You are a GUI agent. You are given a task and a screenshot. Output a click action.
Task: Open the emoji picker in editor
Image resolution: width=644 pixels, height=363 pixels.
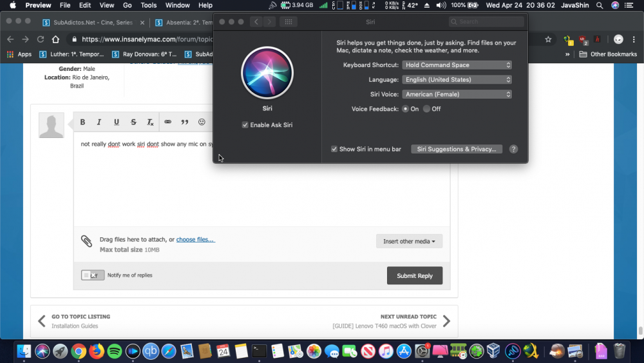[202, 122]
